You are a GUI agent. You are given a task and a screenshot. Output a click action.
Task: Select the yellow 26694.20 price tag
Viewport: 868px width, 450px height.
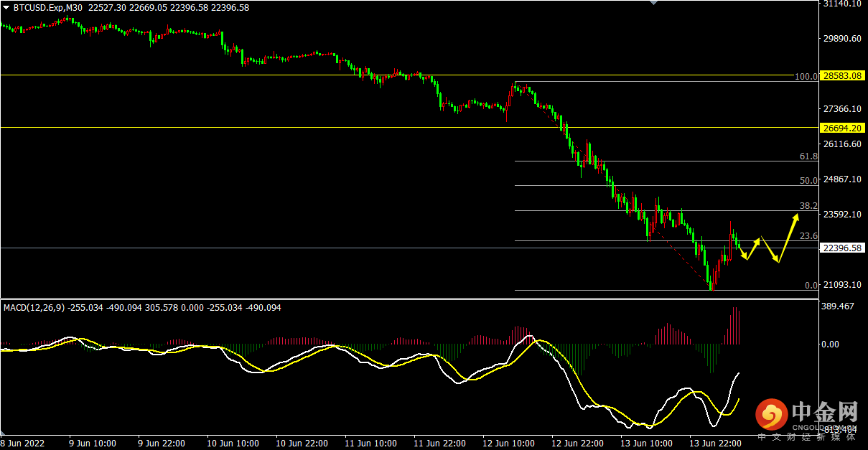coord(842,128)
